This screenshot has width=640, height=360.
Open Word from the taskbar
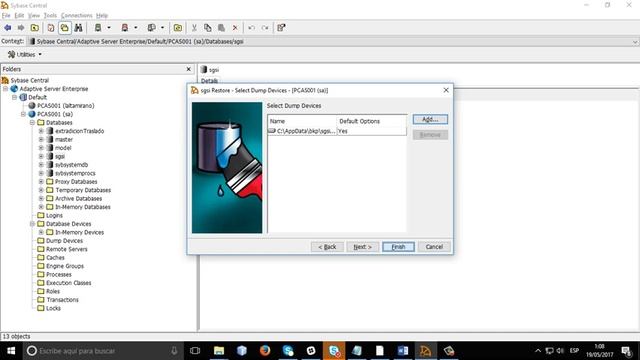[x=403, y=351]
